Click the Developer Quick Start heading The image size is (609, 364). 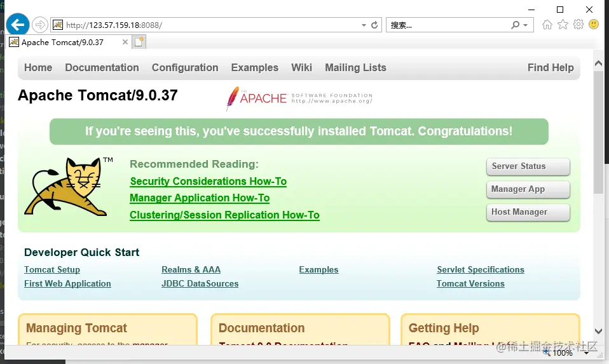[x=81, y=253]
